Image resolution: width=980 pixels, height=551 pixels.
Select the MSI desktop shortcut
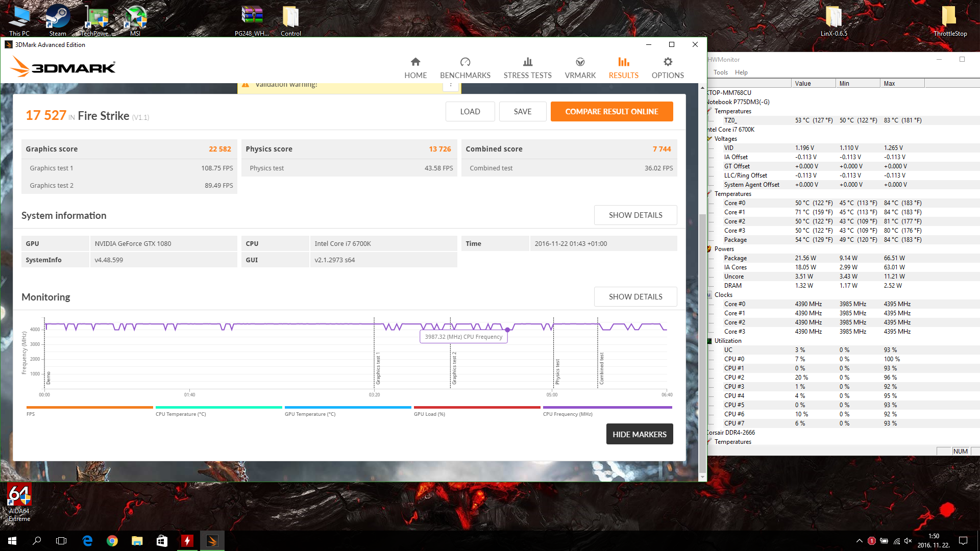[135, 20]
